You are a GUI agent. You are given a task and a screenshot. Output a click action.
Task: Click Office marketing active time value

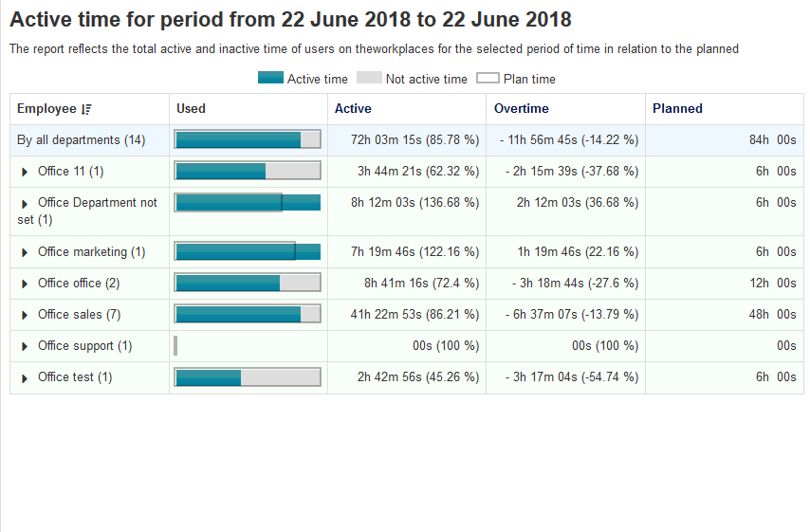point(414,252)
